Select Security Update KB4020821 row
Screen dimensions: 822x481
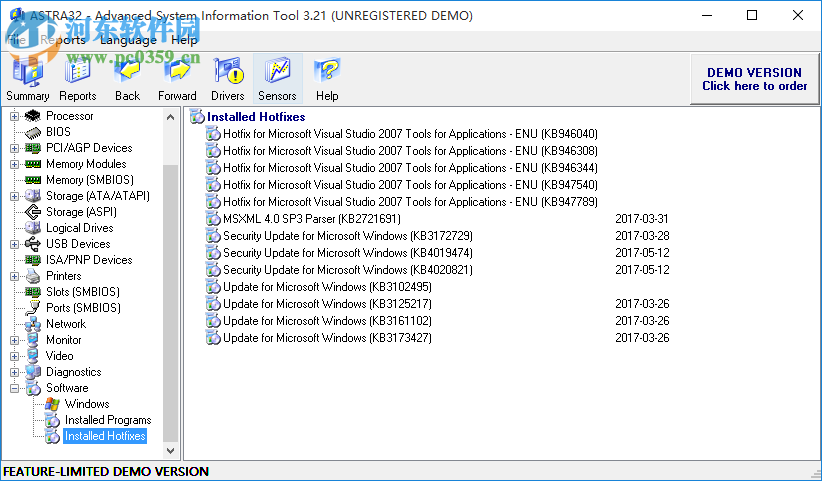click(348, 270)
